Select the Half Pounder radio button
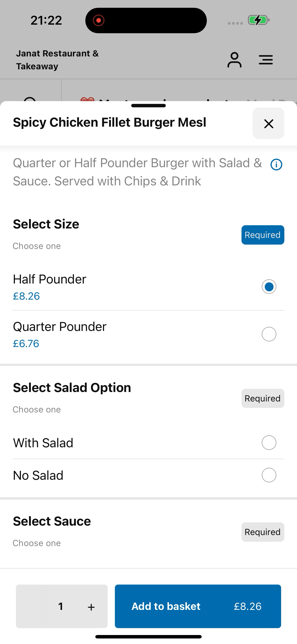The height and width of the screenshot is (644, 297). 269,287
